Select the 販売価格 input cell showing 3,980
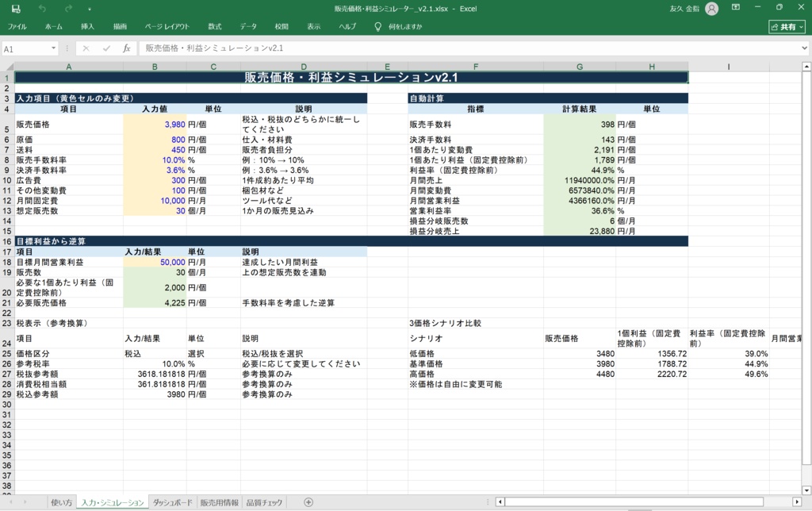812x511 pixels. [x=155, y=125]
